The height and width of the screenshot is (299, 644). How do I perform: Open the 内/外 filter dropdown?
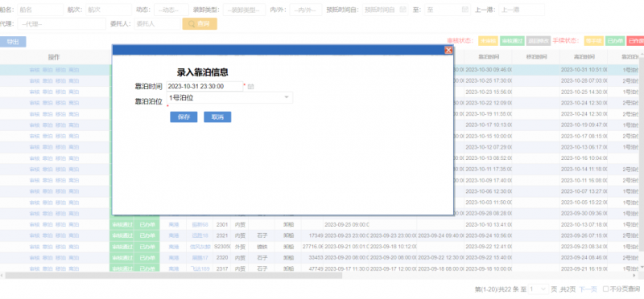coord(306,10)
